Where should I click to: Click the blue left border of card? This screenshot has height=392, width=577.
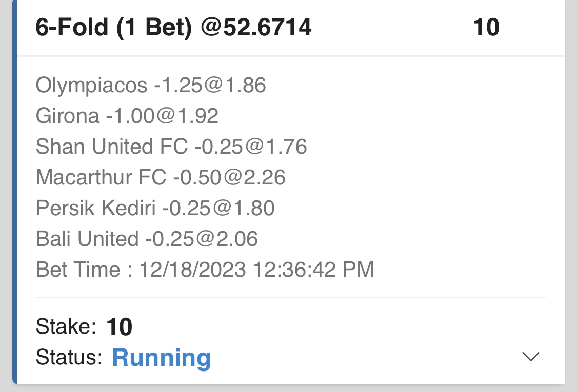pyautogui.click(x=14, y=195)
